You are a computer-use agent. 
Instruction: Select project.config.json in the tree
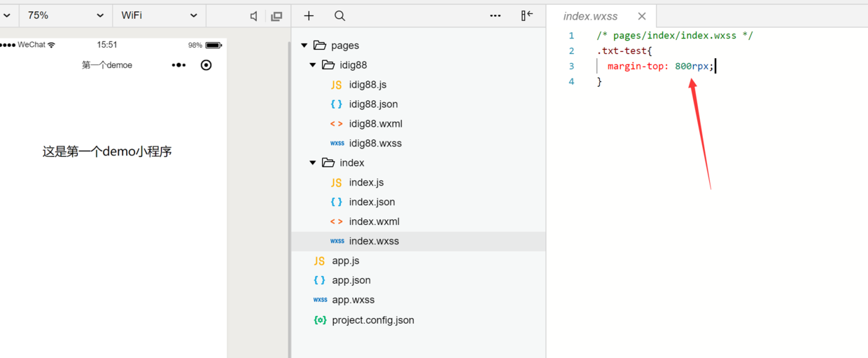pyautogui.click(x=372, y=320)
